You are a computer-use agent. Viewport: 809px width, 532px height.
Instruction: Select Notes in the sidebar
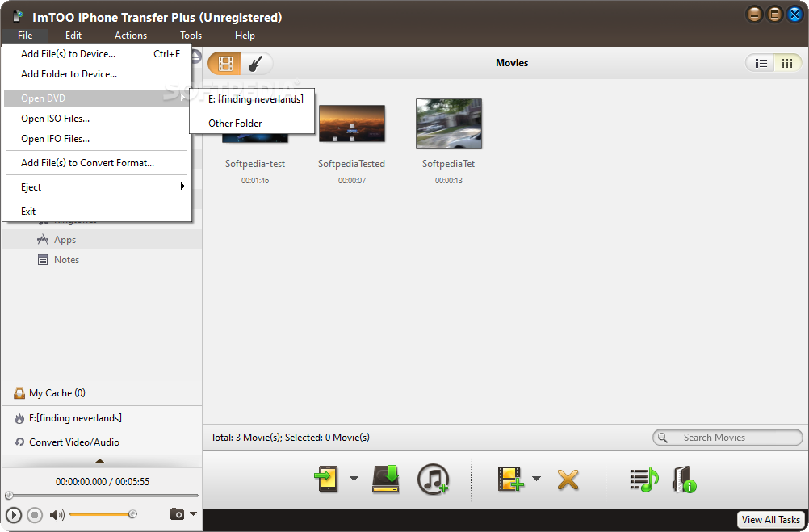pyautogui.click(x=101, y=260)
